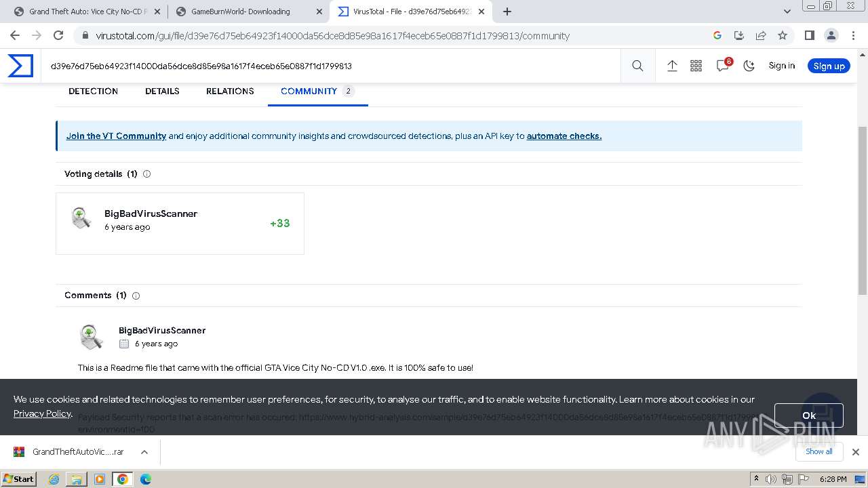The height and width of the screenshot is (488, 868).
Task: Click the Chrome taskbar icon
Action: point(123,479)
